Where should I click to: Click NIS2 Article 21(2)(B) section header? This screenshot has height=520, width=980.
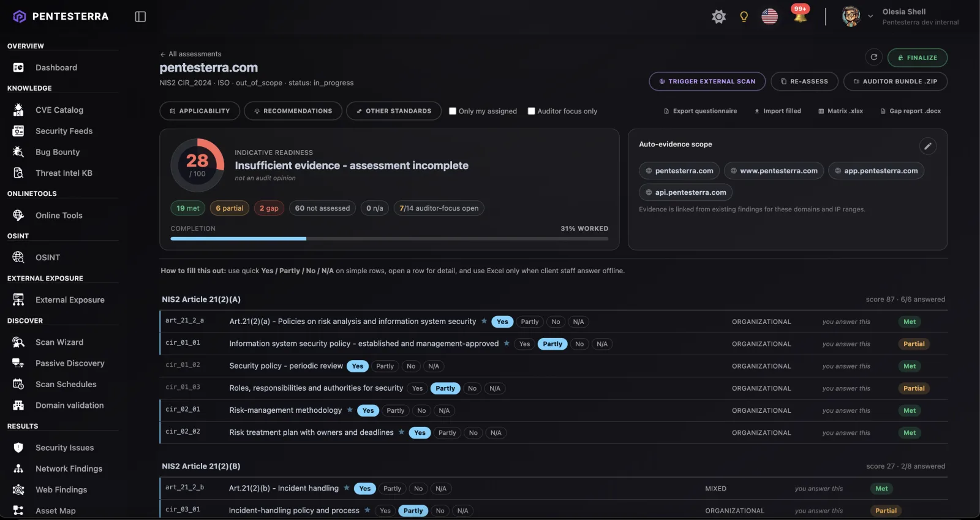pos(201,467)
